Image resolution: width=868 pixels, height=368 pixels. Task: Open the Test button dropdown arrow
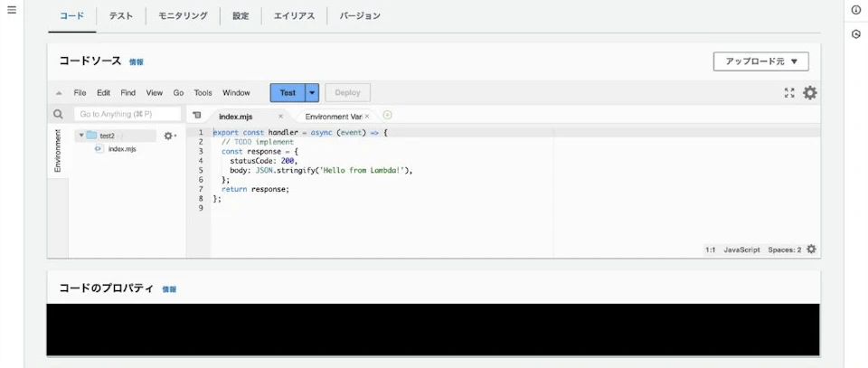coord(312,93)
